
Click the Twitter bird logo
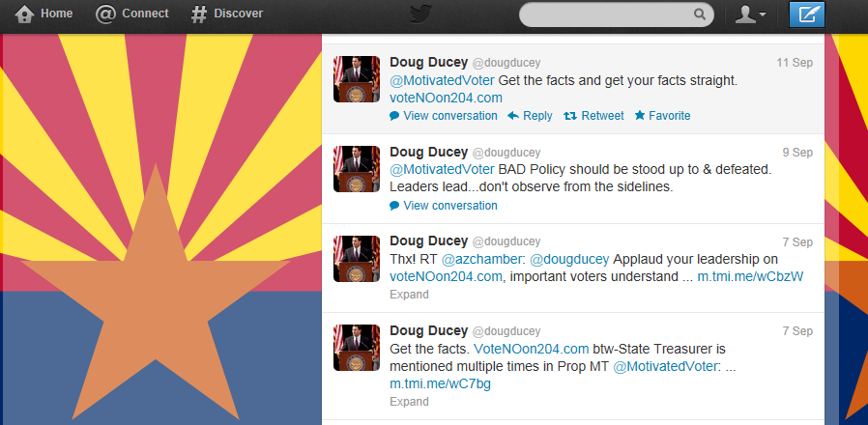click(x=420, y=14)
